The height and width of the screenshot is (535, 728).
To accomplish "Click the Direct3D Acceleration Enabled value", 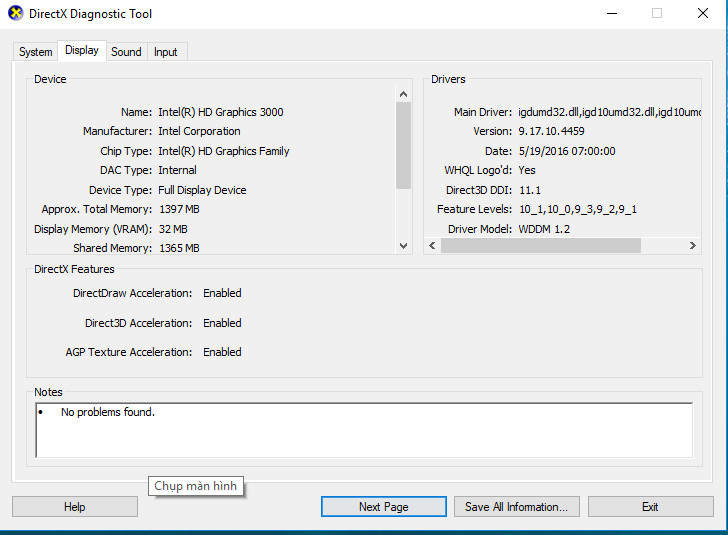I will click(x=222, y=323).
